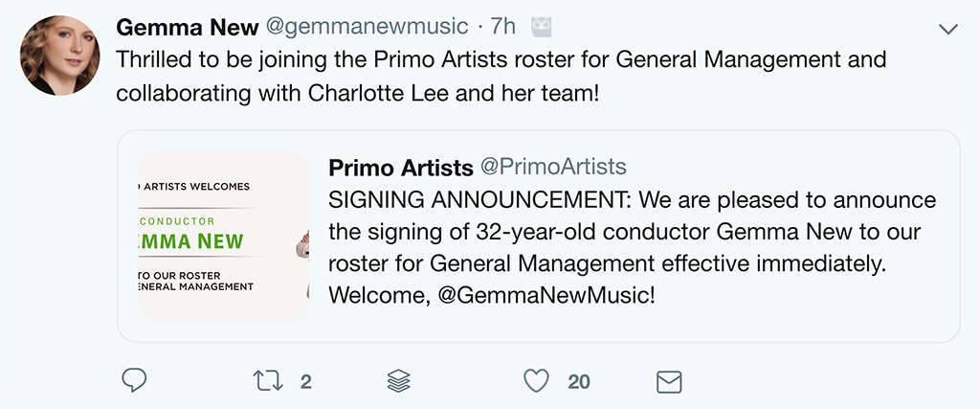Click the stacked layers Buffer icon

(x=399, y=381)
